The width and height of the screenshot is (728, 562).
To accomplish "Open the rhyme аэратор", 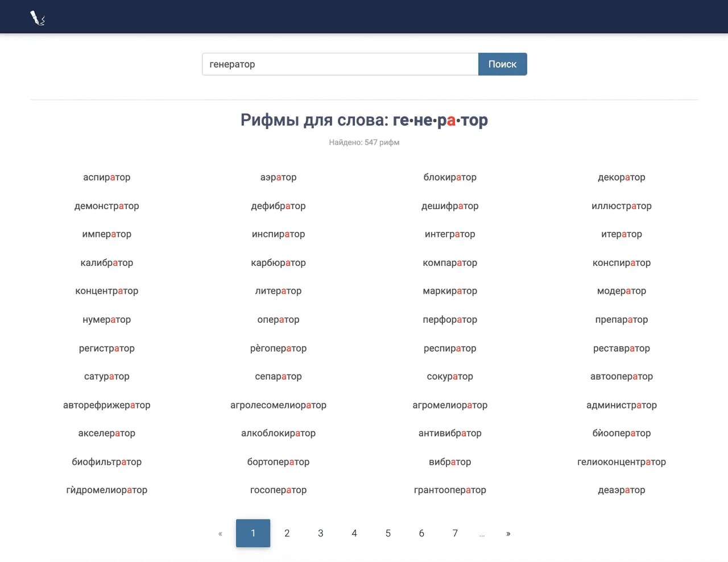I will (279, 177).
